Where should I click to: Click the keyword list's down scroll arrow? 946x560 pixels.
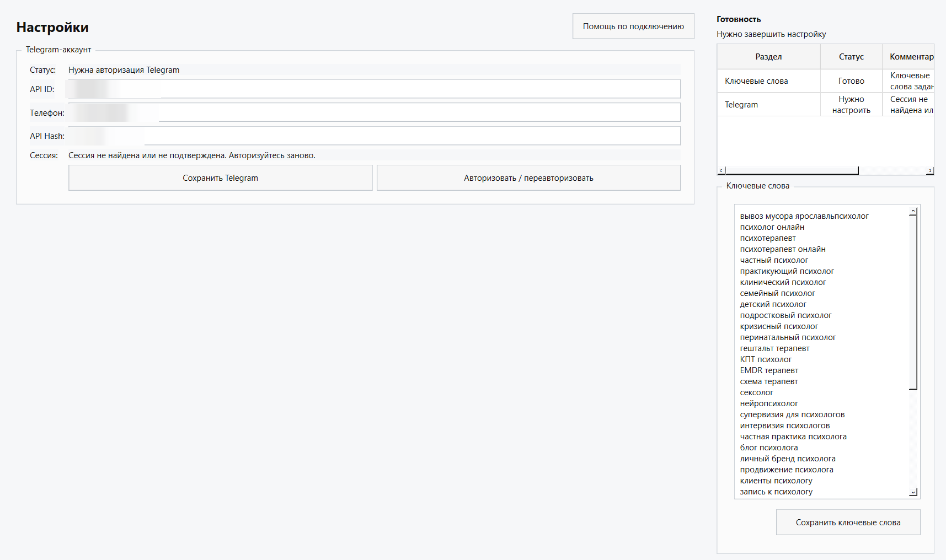913,492
